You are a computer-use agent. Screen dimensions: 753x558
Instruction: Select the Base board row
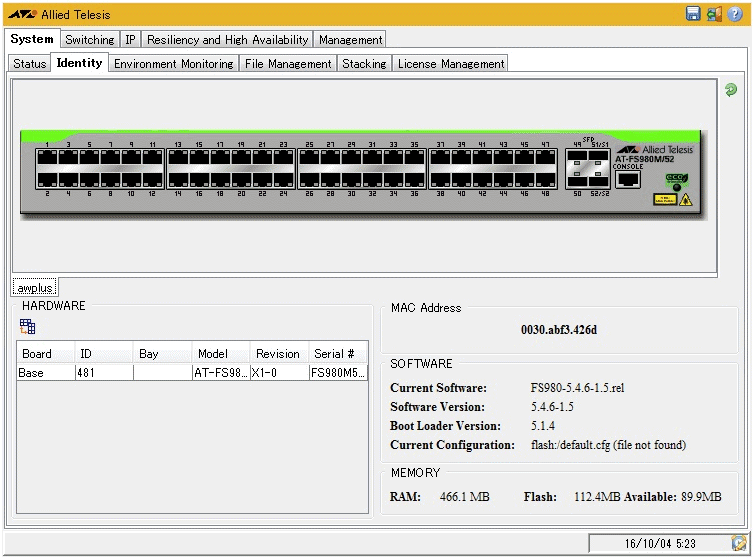pyautogui.click(x=45, y=373)
